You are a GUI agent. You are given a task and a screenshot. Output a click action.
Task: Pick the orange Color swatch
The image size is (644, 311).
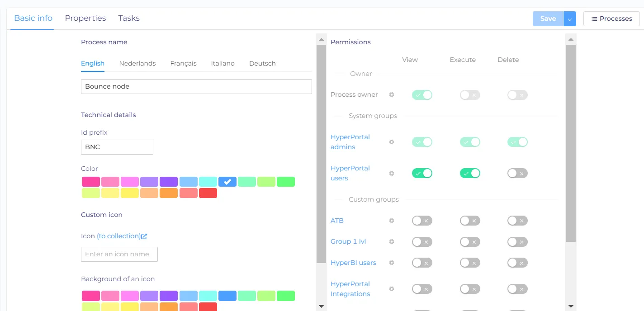point(169,193)
